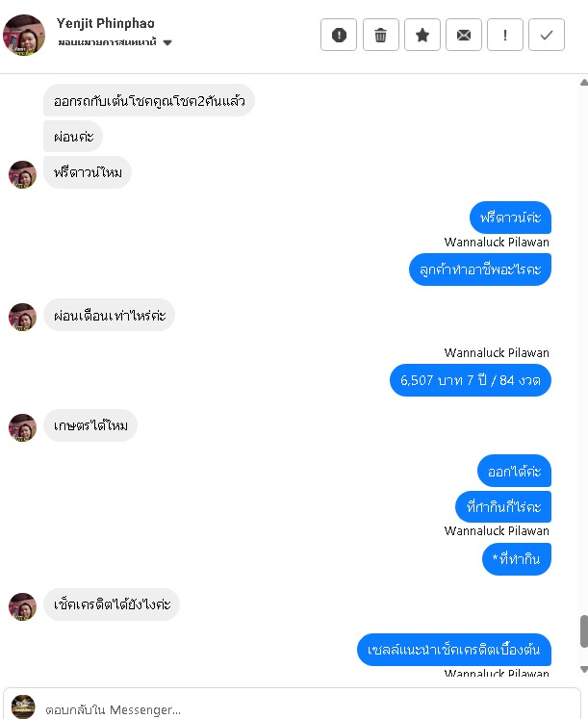Image resolution: width=588 pixels, height=719 pixels.
Task: Click the chat scrollbar thumb
Action: coord(584,631)
